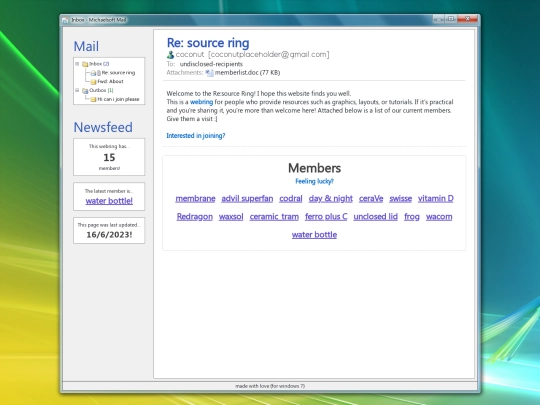Viewport: 540px width, 405px height.
Task: Click the mail app icon in title bar
Action: [x=65, y=20]
